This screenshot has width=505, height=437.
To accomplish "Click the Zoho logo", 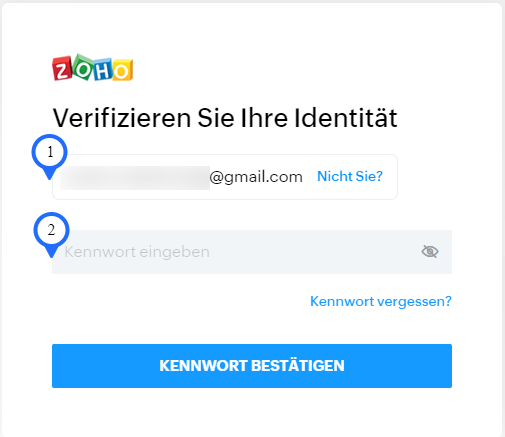I will point(93,68).
